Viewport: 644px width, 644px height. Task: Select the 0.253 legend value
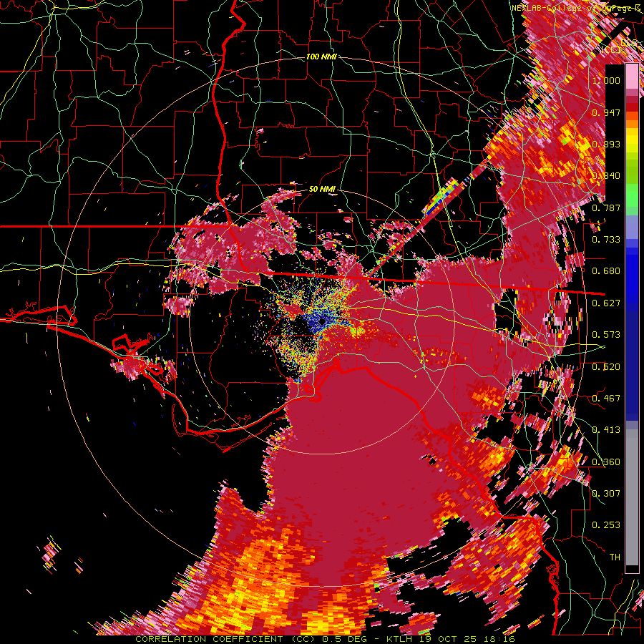coord(606,525)
